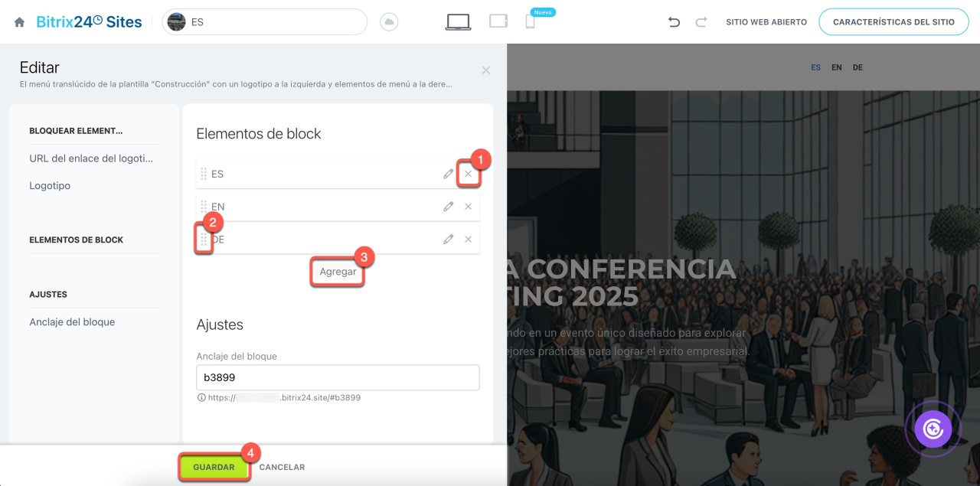Click the info icon beside anchor URL

(201, 398)
